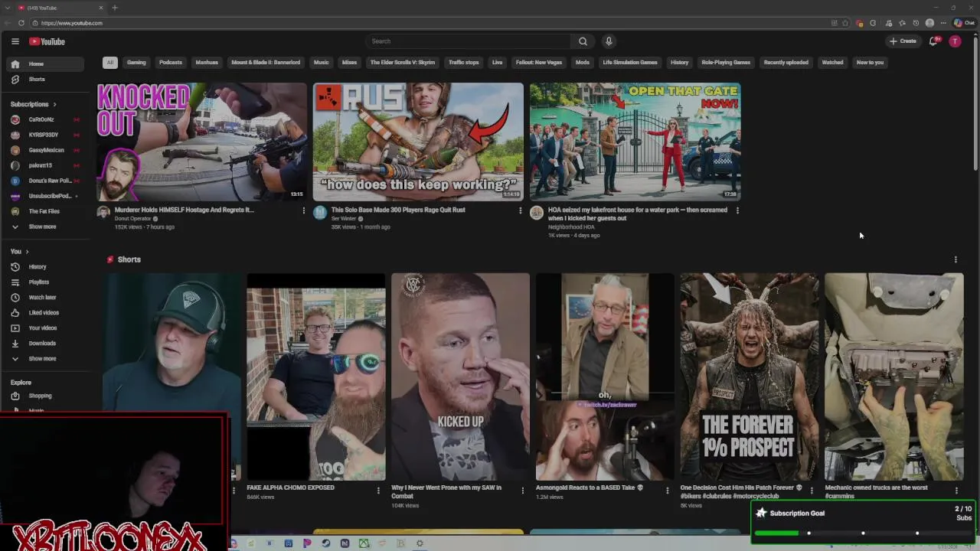Screen dimensions: 980x551
Task: Open the KICKED UP SAW short
Action: click(460, 377)
